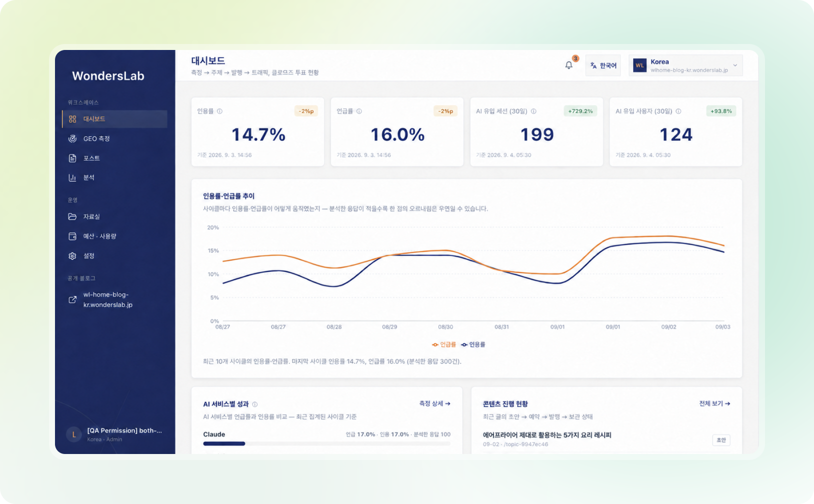Image resolution: width=814 pixels, height=504 pixels.
Task: Click the 자료실 folder icon
Action: point(72,216)
